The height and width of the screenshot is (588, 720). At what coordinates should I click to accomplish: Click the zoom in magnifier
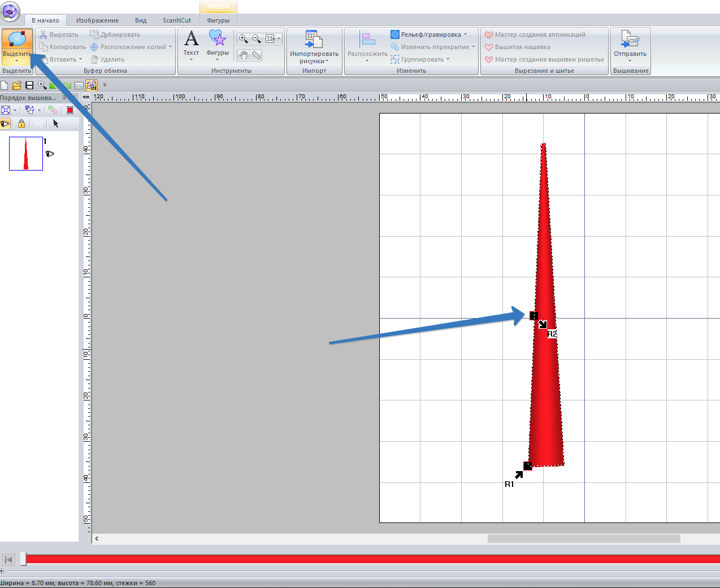[243, 39]
